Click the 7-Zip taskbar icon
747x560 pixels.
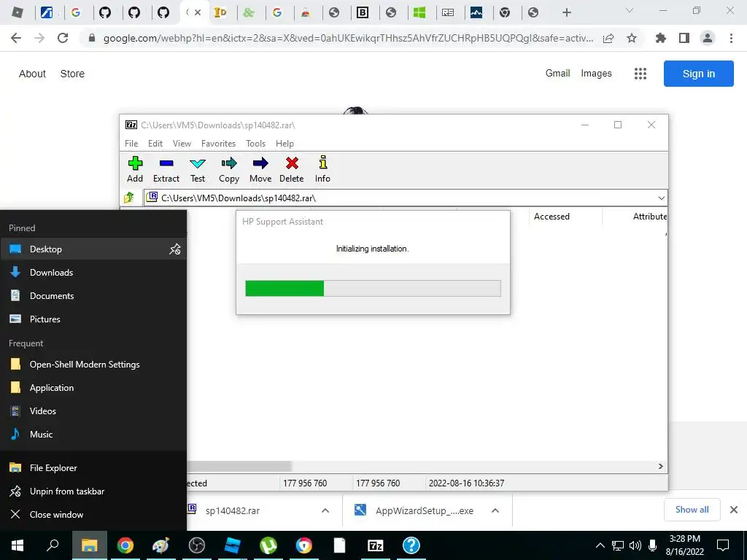click(376, 545)
